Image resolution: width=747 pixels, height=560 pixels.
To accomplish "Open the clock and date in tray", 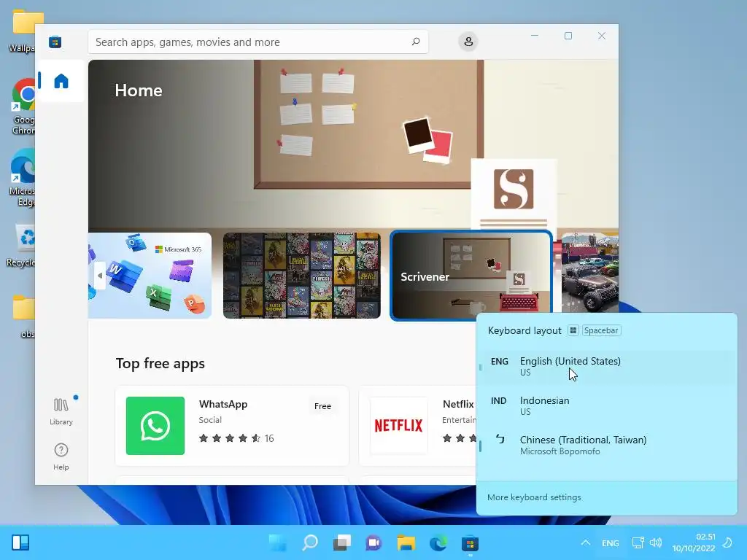I will pos(694,542).
